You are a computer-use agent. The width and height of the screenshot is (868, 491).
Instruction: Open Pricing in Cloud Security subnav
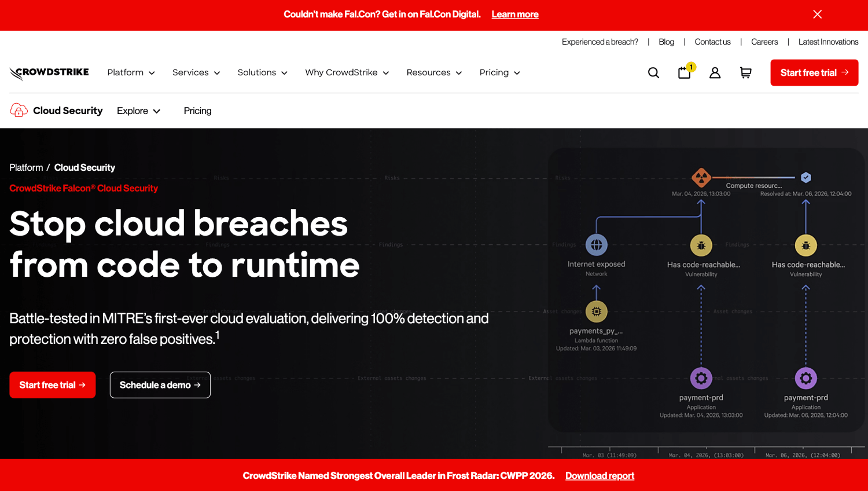[x=197, y=111]
